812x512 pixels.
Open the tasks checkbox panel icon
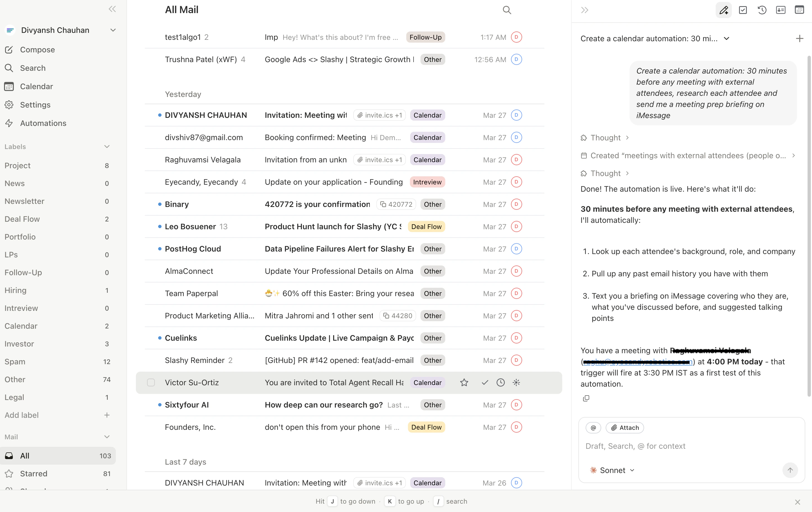point(743,10)
